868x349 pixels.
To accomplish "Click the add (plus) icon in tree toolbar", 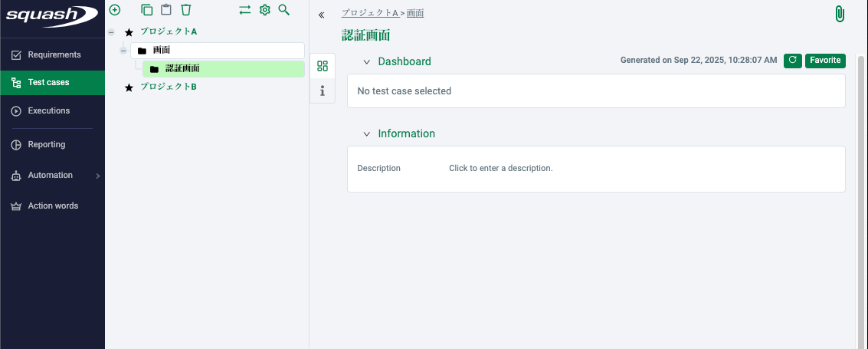I will [x=115, y=9].
